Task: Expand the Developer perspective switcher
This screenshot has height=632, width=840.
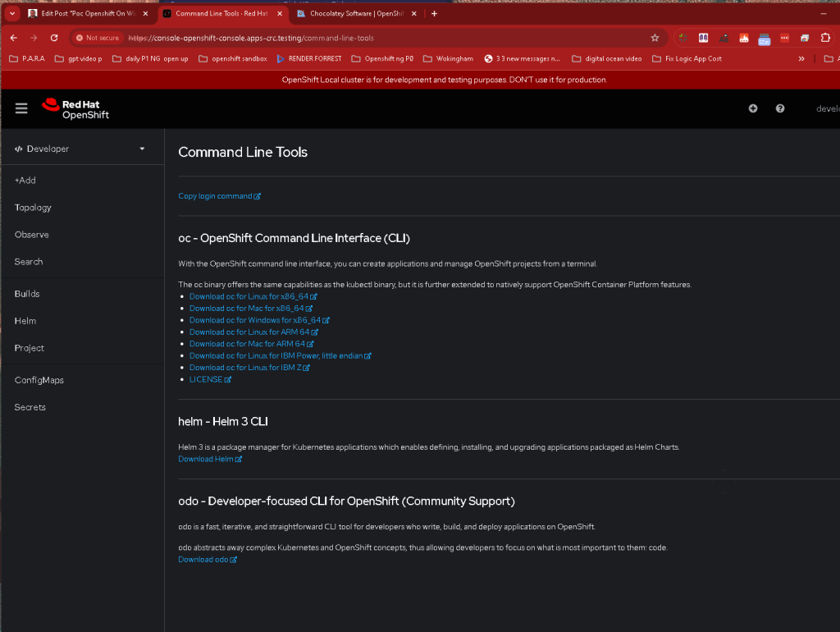Action: (80, 149)
